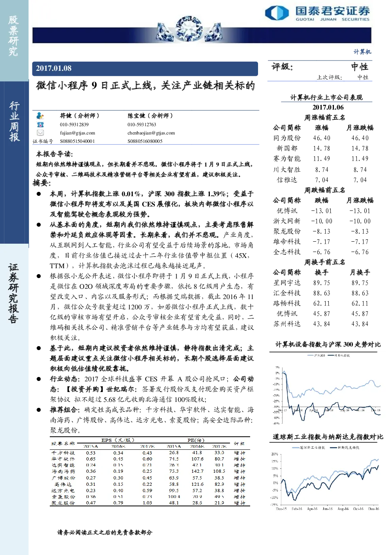Click chart title 计算机设备指数与沪深300走势对比
The image size is (392, 555).
328,345
